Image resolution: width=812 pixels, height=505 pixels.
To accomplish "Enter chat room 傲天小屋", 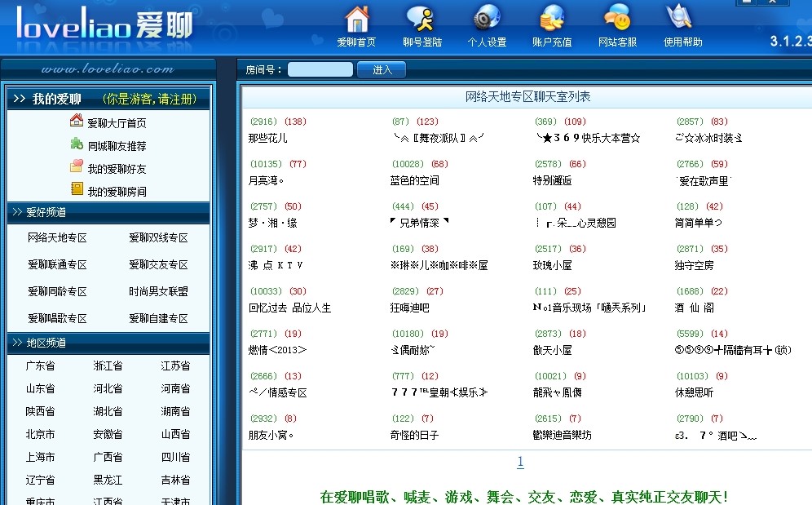I will coord(552,351).
